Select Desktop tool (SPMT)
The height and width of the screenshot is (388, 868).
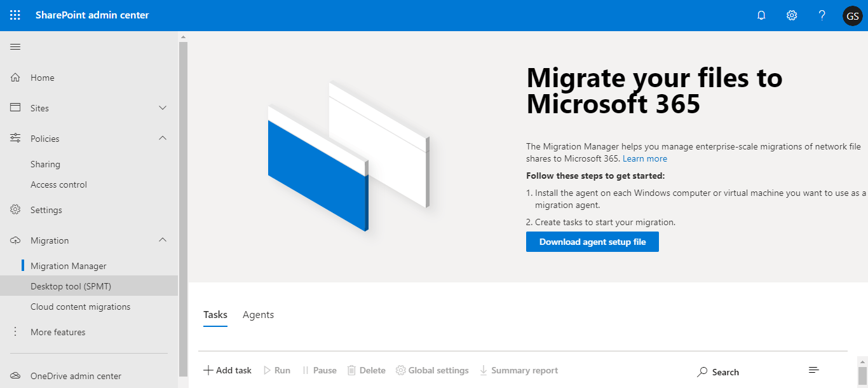pos(89,286)
